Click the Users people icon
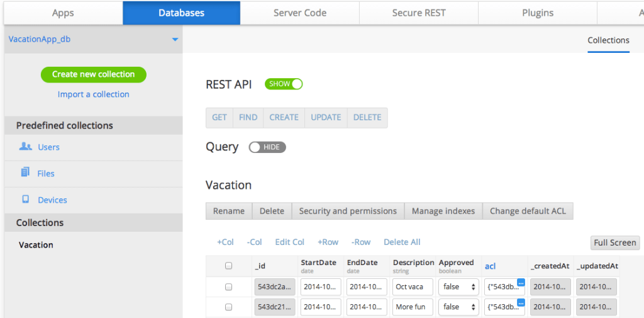644x318 pixels. click(25, 146)
